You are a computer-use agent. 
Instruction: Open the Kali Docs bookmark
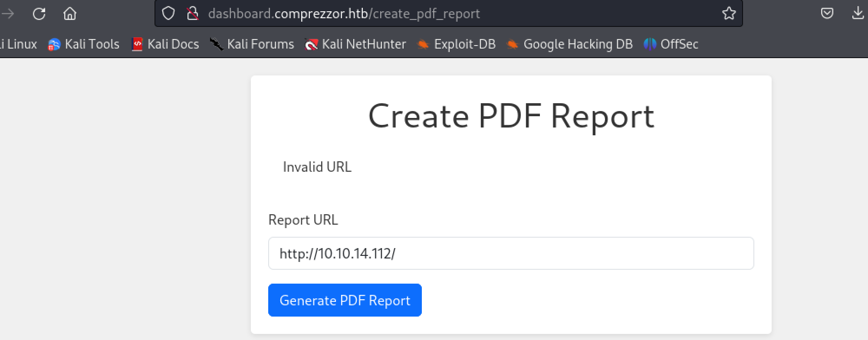pos(165,44)
